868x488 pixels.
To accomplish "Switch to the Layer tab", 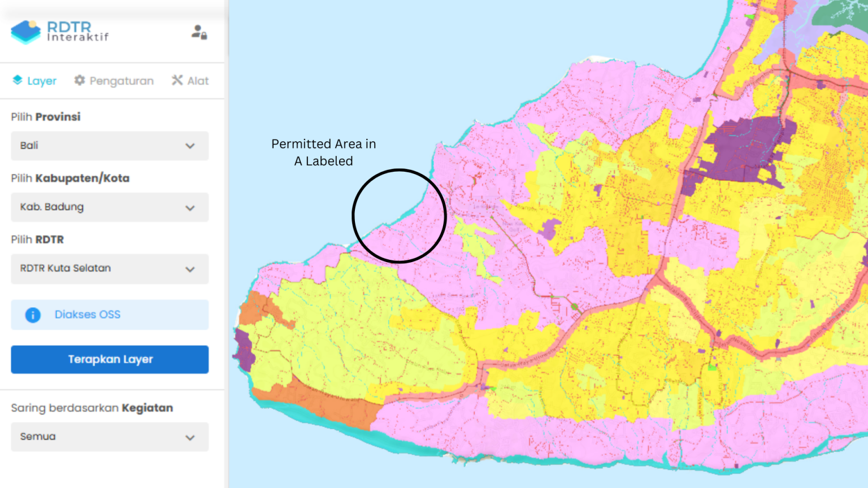I will [34, 80].
